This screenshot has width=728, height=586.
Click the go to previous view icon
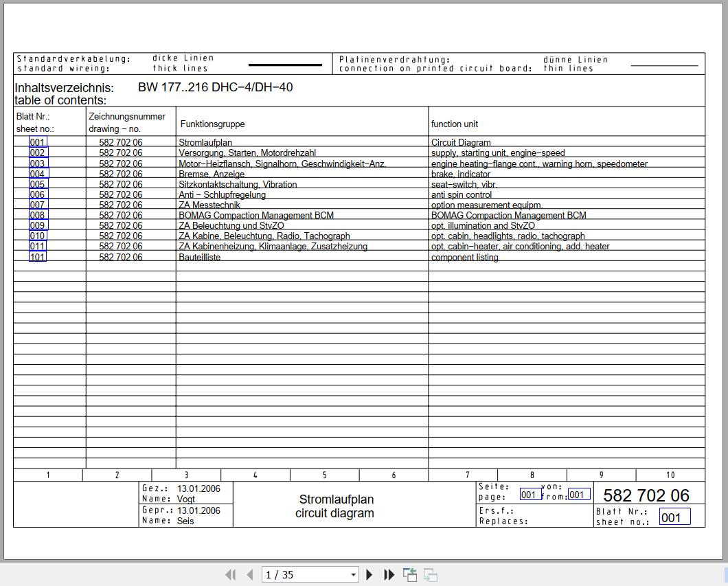coord(410,575)
